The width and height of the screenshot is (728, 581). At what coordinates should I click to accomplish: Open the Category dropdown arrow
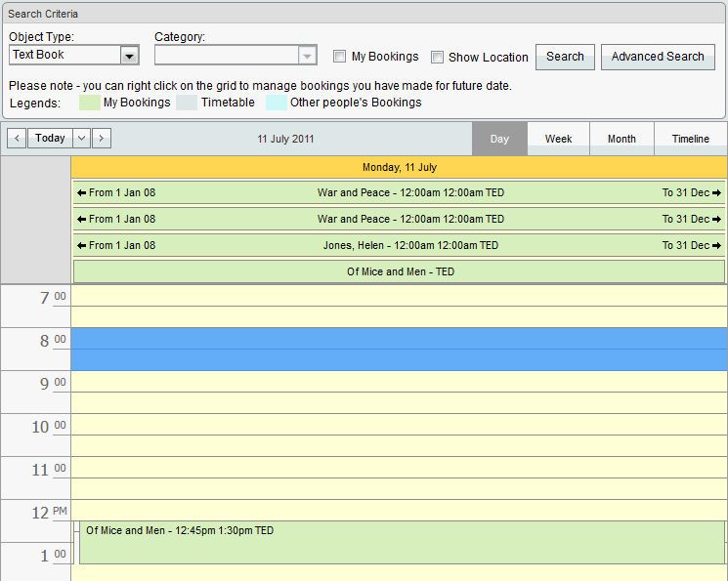307,56
